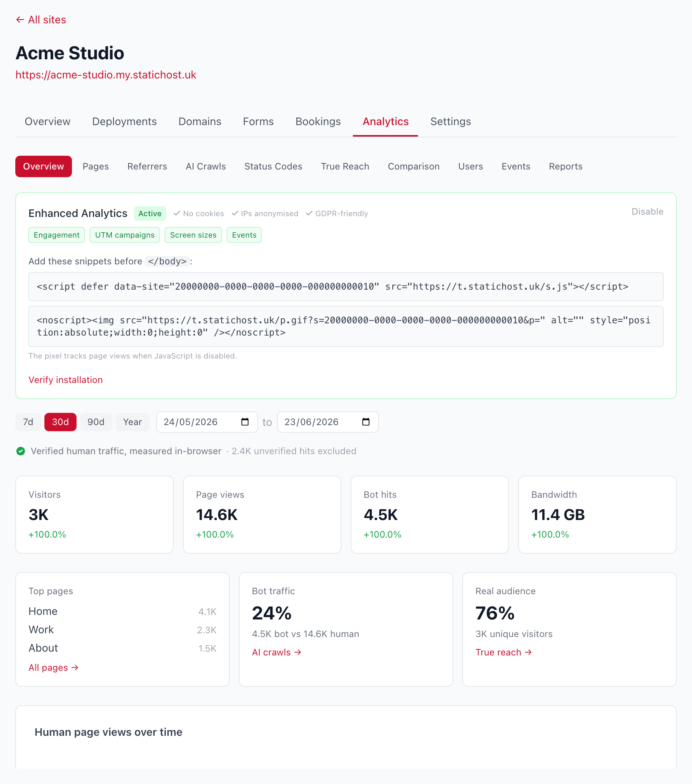Click the UTM campaigns feature badge
Viewport: 692px width, 784px height.
[125, 235]
